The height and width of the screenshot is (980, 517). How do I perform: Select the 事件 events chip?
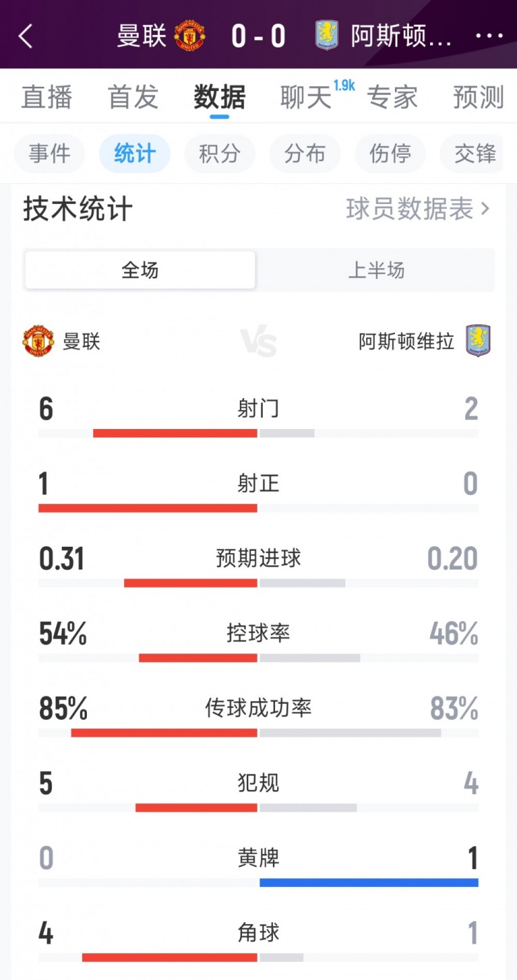click(50, 153)
